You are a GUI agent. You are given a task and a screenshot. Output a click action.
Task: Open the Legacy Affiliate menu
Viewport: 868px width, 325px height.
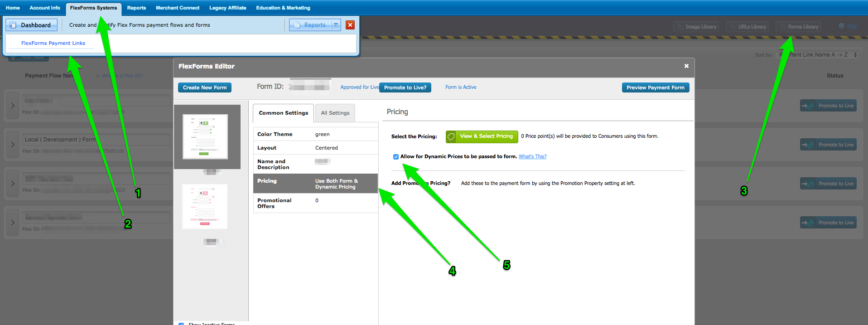[x=228, y=8]
